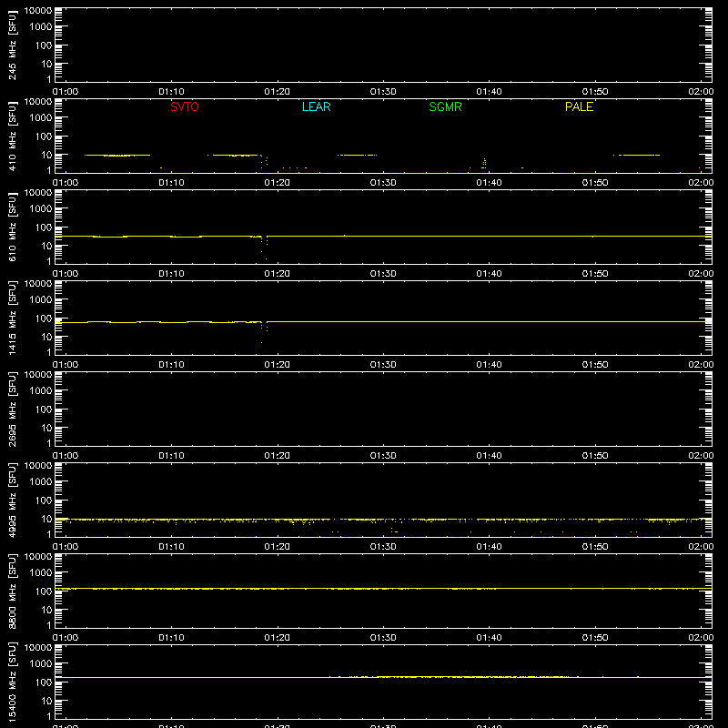Click 01:00 tick label below 610 MHz panel
This screenshot has height=728, width=728.
[66, 274]
